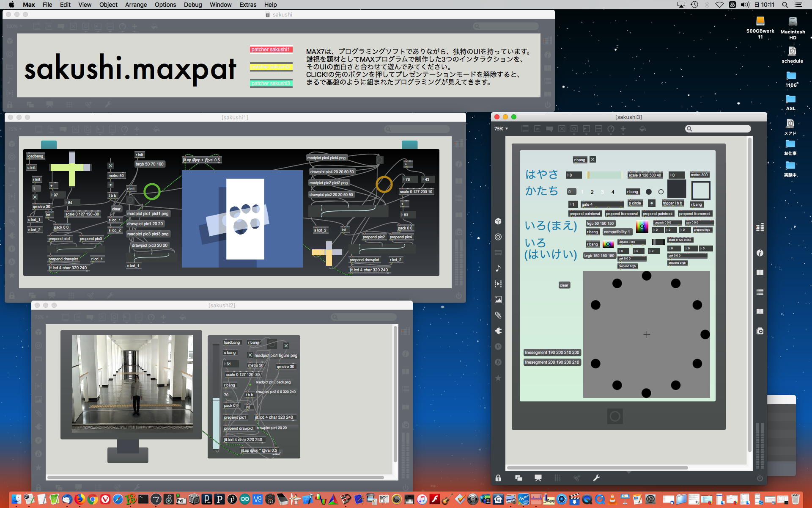The width and height of the screenshot is (812, 508).
Task: Click the plug-in icon in sakushi3 sidebar
Action: click(498, 331)
